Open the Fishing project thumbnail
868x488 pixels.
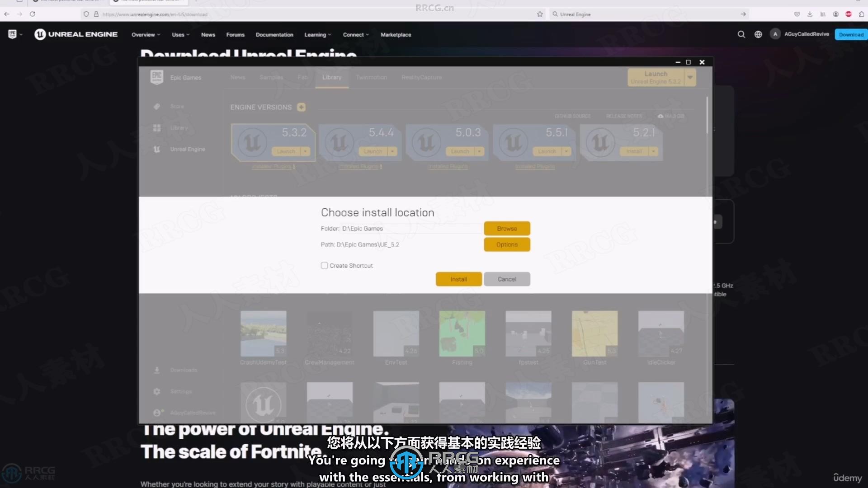click(462, 333)
